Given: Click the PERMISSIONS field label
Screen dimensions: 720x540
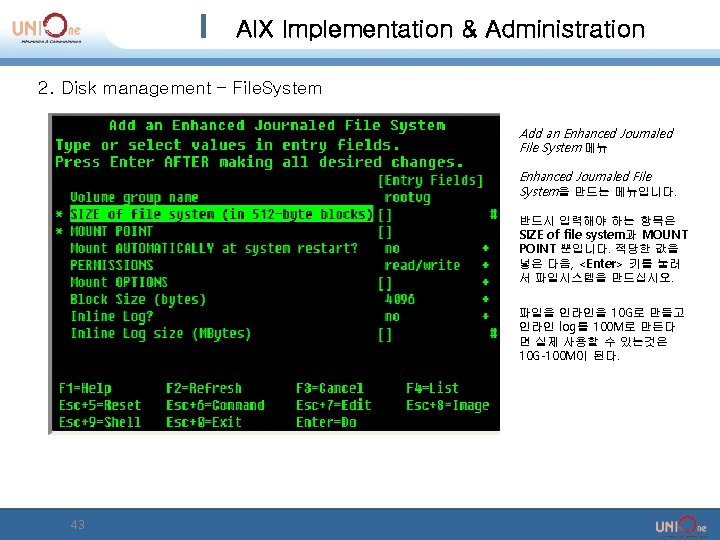Looking at the screenshot, I should point(112,265).
